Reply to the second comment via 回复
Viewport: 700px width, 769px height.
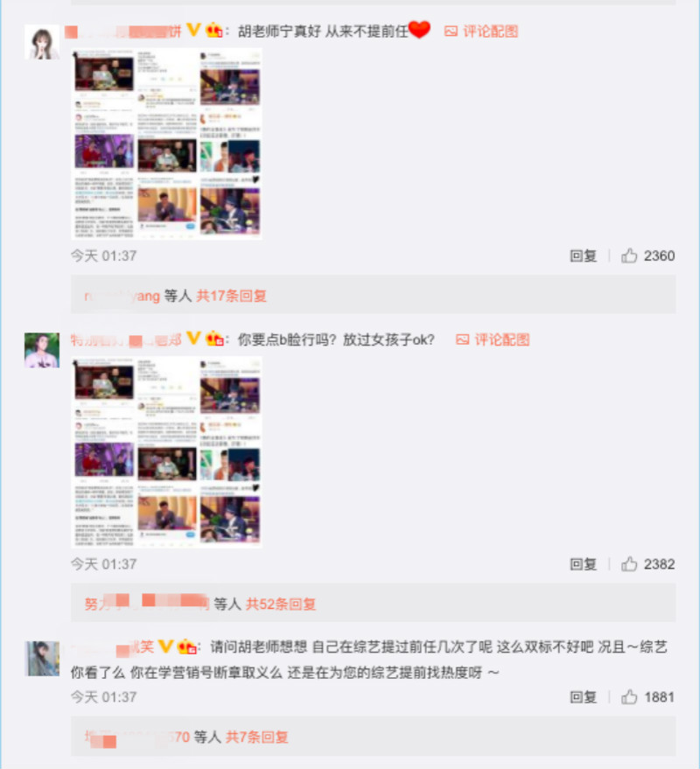click(x=584, y=564)
